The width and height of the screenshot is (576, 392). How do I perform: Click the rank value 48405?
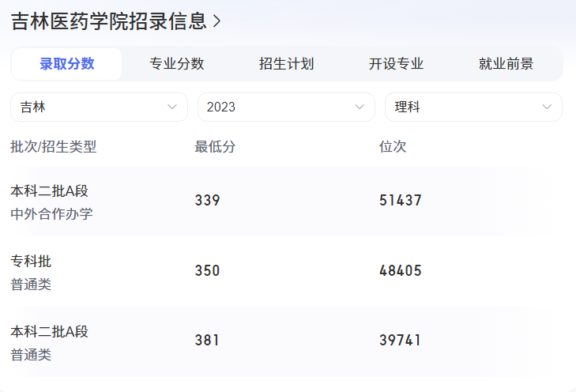[x=401, y=271]
